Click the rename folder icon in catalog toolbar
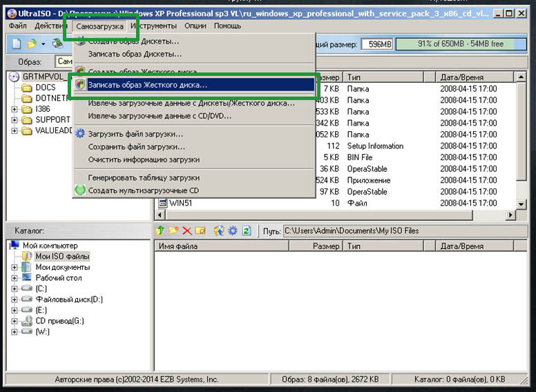 point(200,231)
